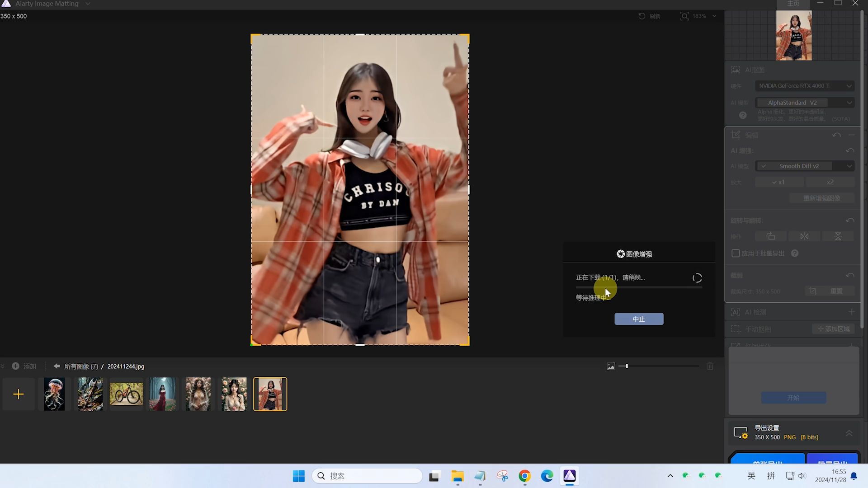
Task: Open Aiarty Image Matting from taskbar
Action: click(x=569, y=476)
